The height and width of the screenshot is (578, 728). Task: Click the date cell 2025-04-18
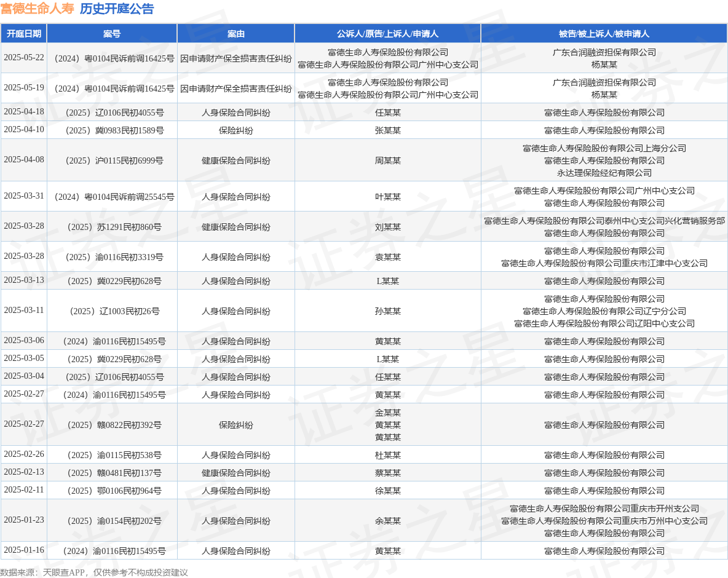tap(24, 112)
